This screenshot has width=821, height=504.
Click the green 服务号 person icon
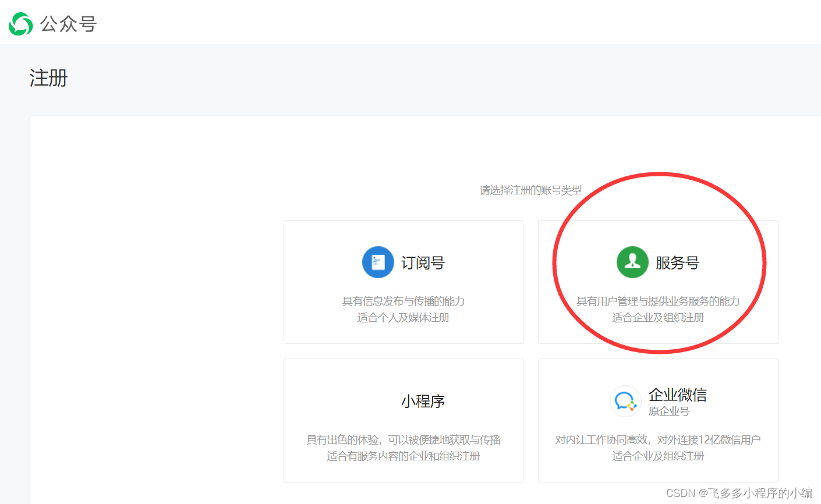pos(632,262)
